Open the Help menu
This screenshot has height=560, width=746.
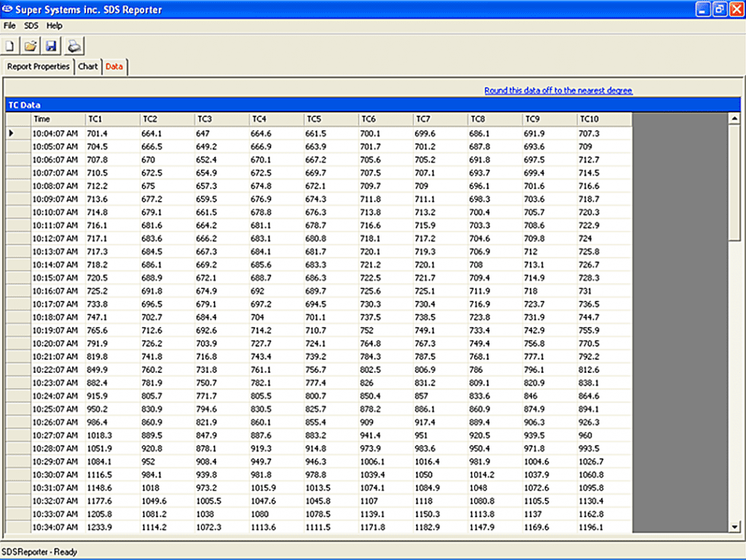click(x=54, y=25)
